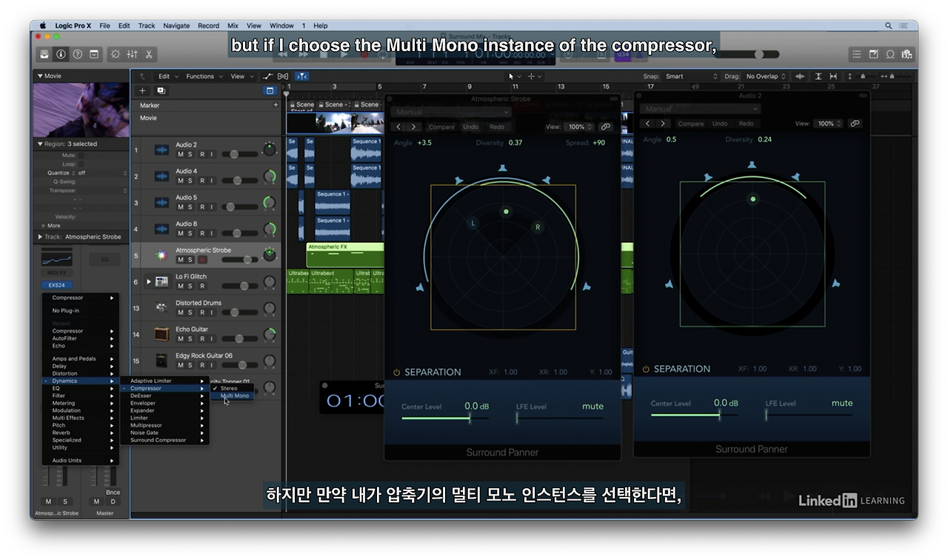Image resolution: width=948 pixels, height=560 pixels.
Task: Open Smart Controls dial icon
Action: coord(116,54)
